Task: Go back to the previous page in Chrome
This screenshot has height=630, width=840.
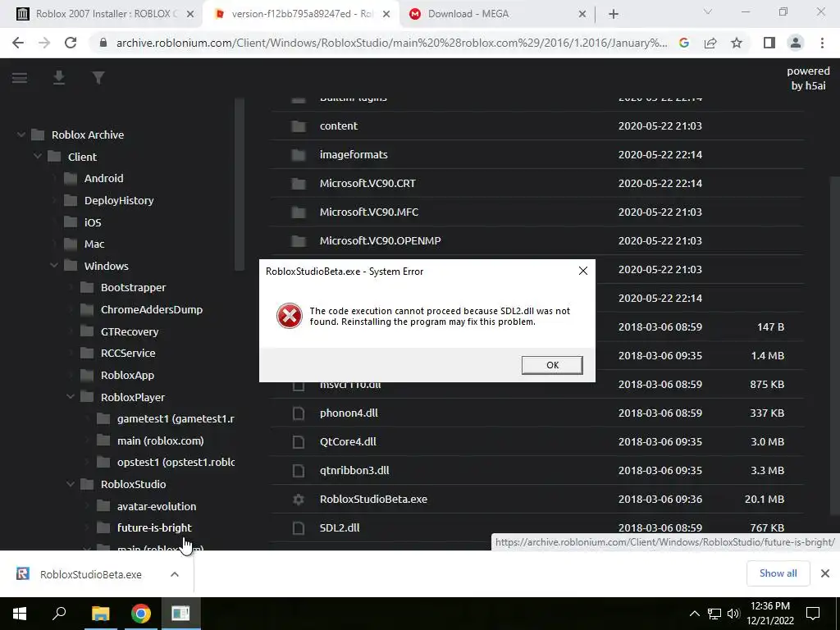Action: click(18, 43)
